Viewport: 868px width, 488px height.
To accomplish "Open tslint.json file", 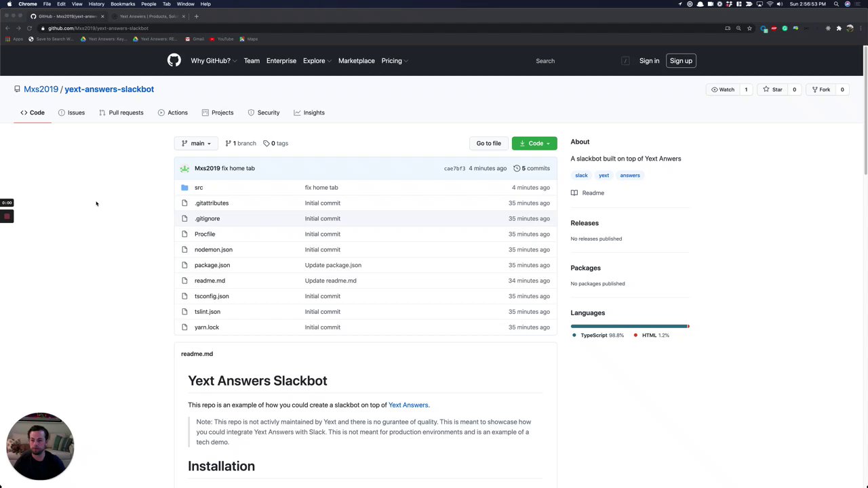I will [208, 312].
